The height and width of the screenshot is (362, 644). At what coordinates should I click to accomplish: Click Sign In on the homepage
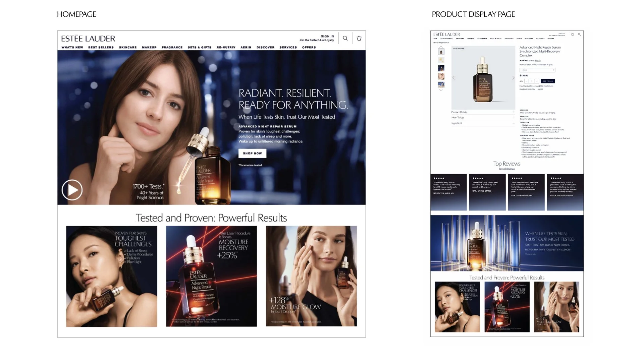pos(327,36)
